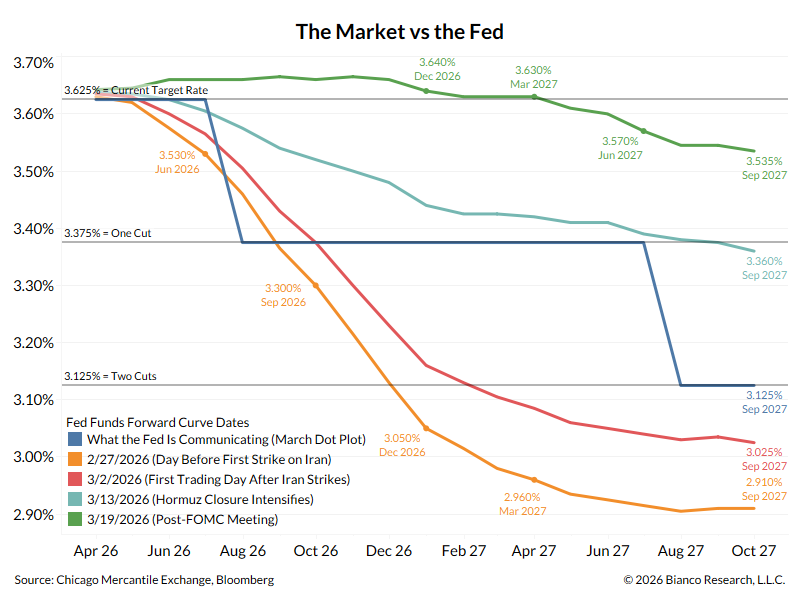This screenshot has width=800, height=600.
Task: Click the teal 3/13/2026 legend swatch
Action: [76, 499]
